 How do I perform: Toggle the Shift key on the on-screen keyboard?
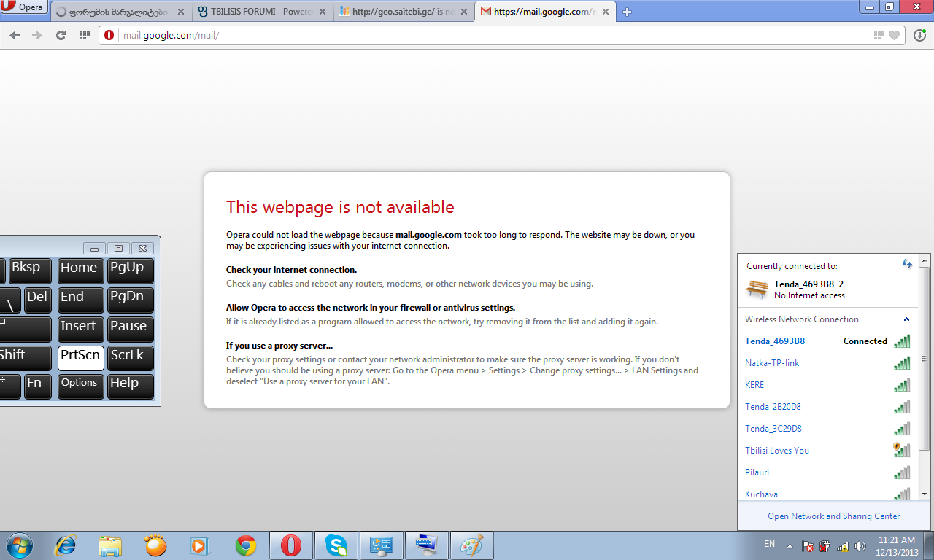(24, 358)
